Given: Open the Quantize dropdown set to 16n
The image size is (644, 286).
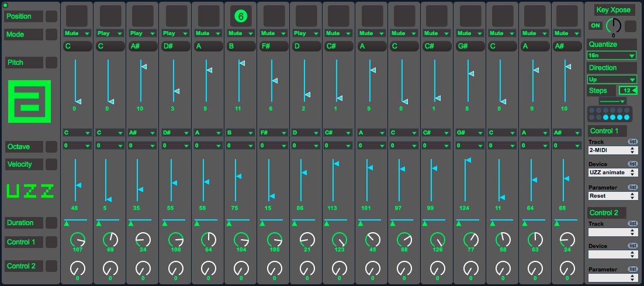Looking at the screenshot, I should coord(611,56).
